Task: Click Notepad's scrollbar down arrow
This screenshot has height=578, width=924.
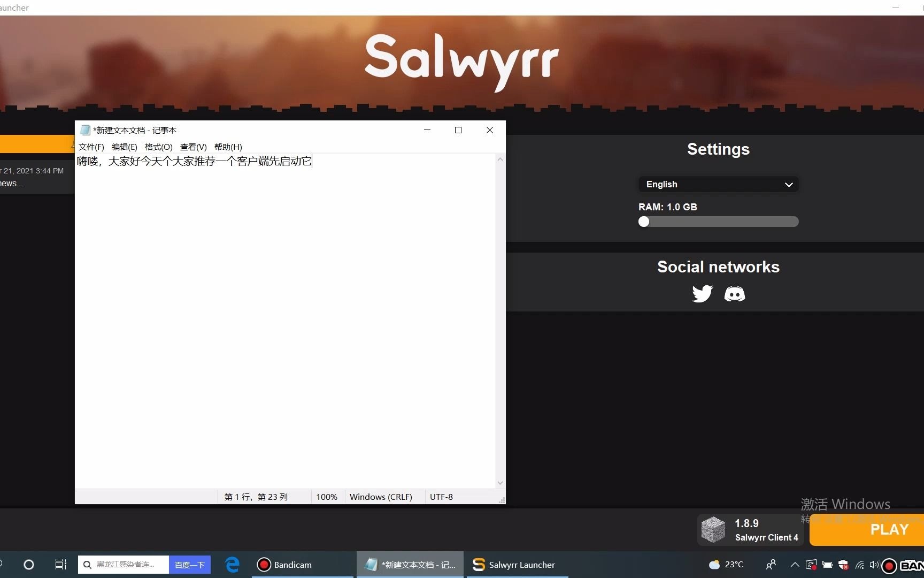Action: tap(500, 483)
